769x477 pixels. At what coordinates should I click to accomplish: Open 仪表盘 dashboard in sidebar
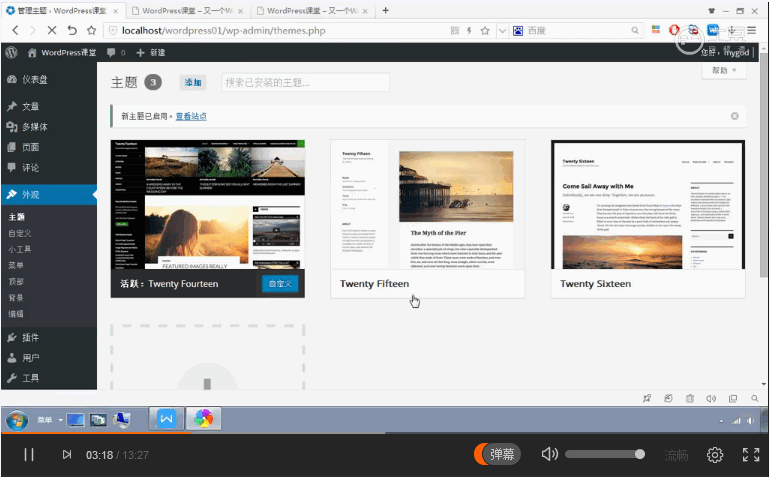pyautogui.click(x=49, y=79)
